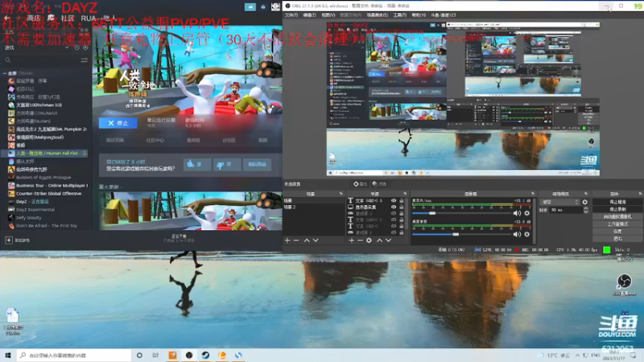
Task: Open settings gear for the desktop audio channel
Action: [527, 234]
